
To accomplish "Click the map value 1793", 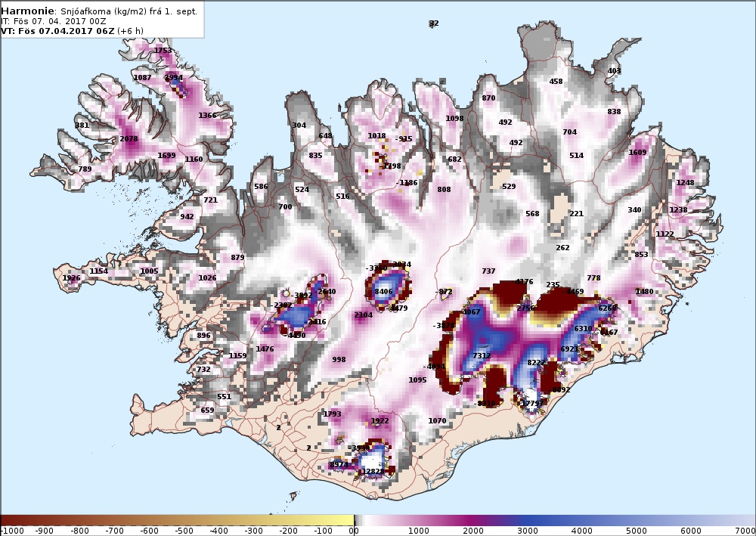I will [333, 414].
